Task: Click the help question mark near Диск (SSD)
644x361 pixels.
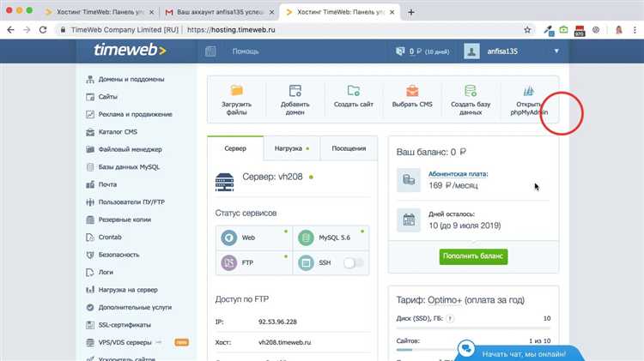Action: [x=450, y=318]
